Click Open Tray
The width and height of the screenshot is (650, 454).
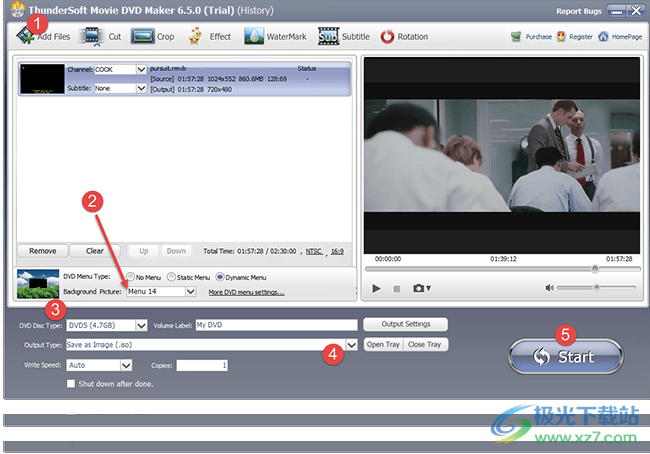click(383, 345)
